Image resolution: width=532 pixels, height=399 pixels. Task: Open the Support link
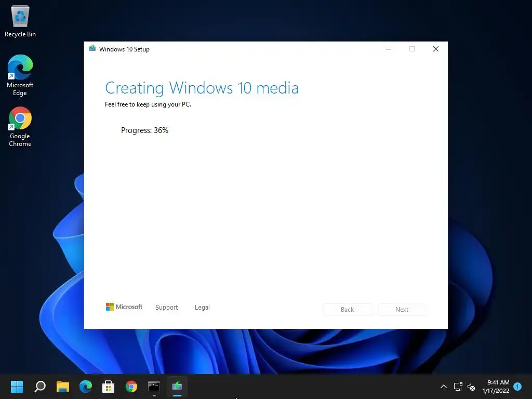(167, 308)
